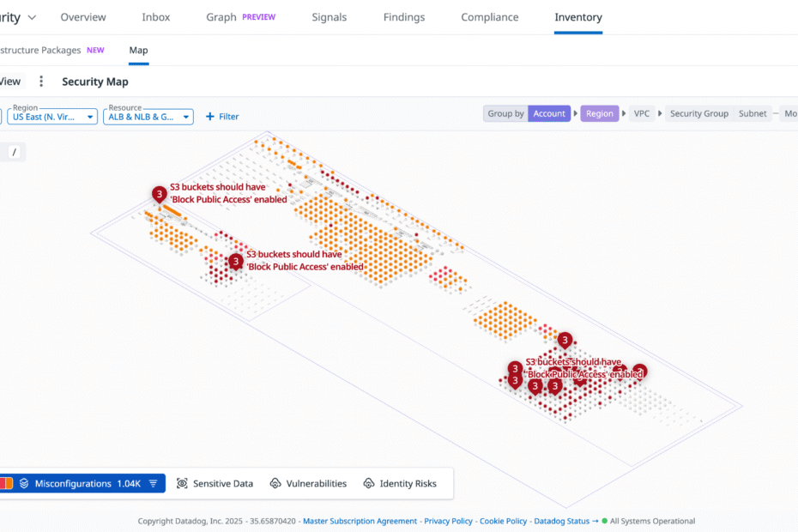Open the Privacy Policy link
This screenshot has height=532, width=798.
[448, 522]
